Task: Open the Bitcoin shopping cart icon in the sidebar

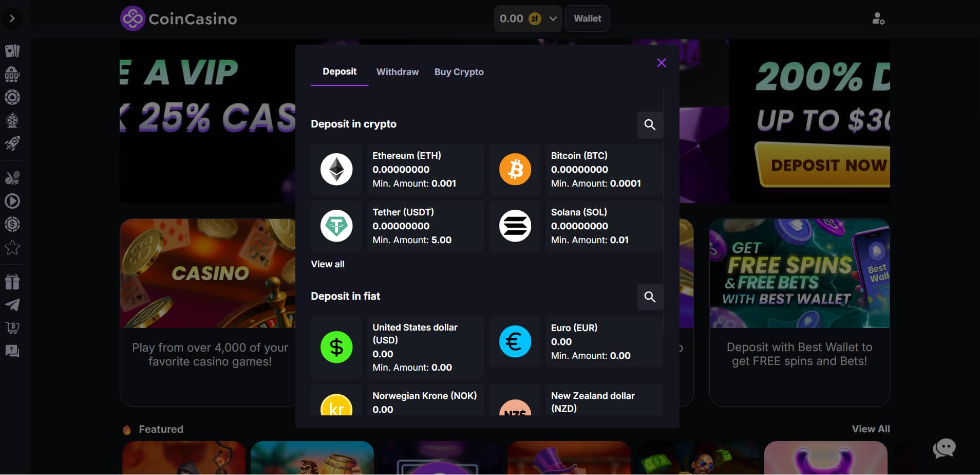Action: 12,328
